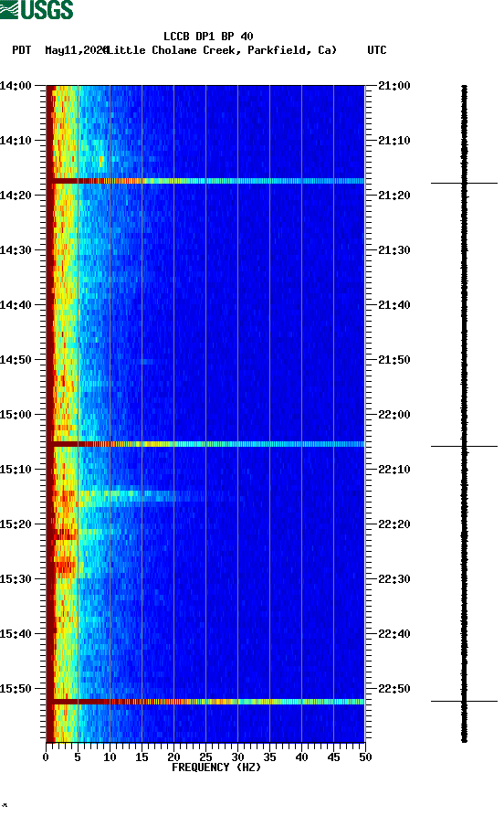504x815 pixels.
Task: Click the 14:50 PDT time label
Action: pos(16,360)
